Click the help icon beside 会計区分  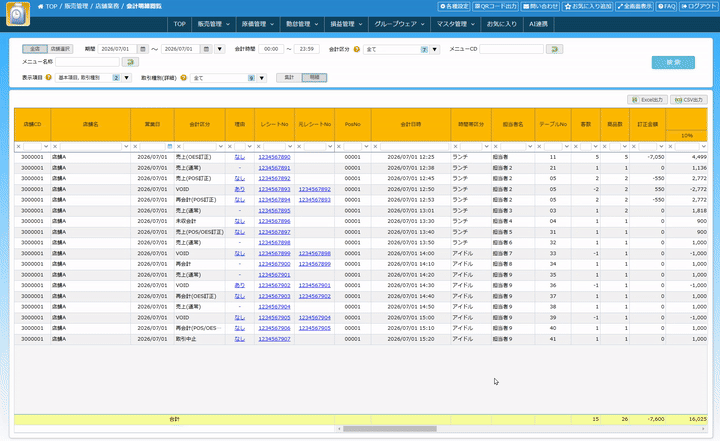[356, 49]
